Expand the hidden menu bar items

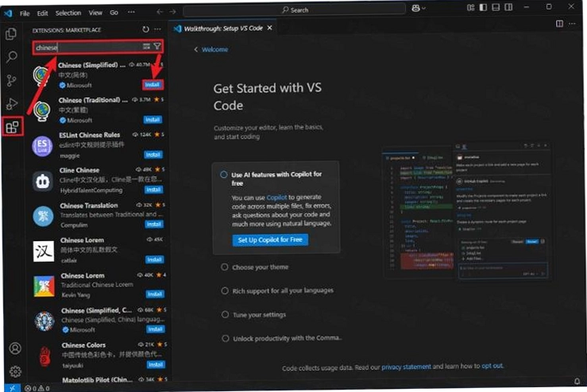tap(131, 13)
